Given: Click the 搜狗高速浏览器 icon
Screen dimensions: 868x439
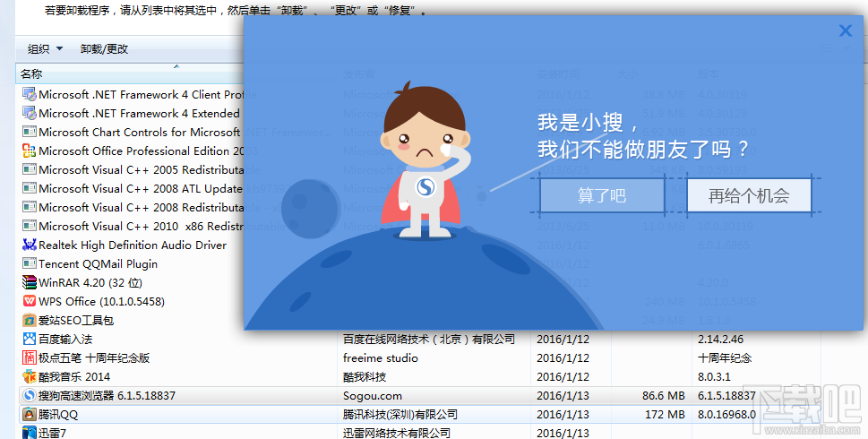Looking at the screenshot, I should coord(29,396).
